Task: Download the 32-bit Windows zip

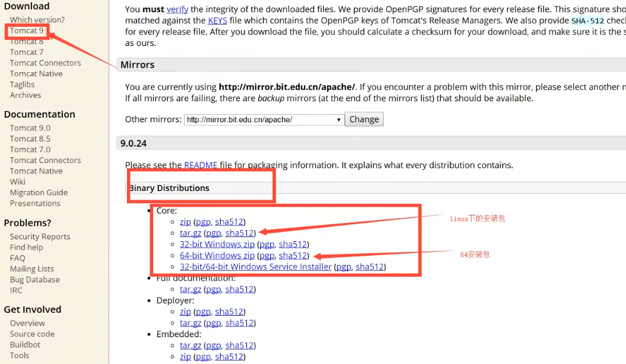Action: point(217,244)
